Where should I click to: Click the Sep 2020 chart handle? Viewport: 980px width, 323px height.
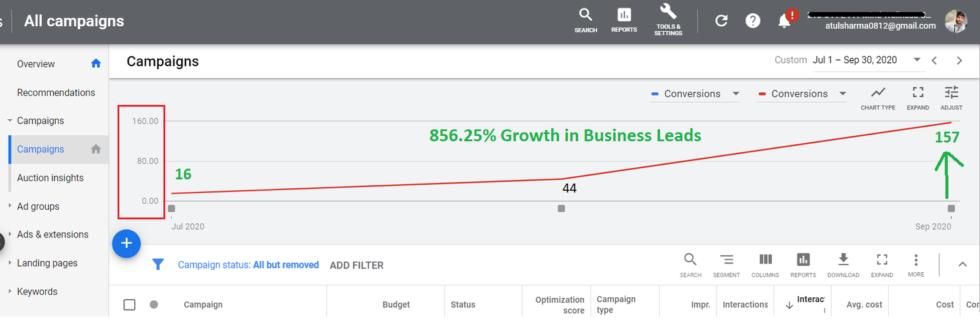951,209
